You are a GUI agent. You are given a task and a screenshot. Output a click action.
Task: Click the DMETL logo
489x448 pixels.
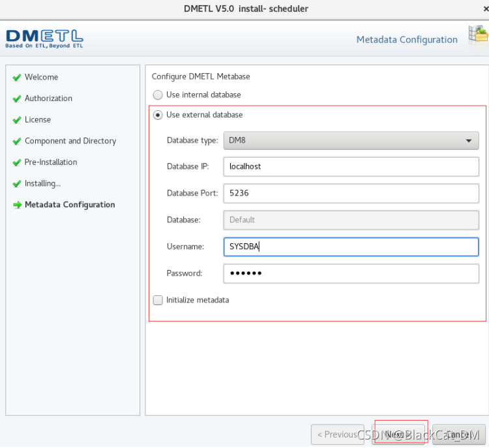(44, 38)
